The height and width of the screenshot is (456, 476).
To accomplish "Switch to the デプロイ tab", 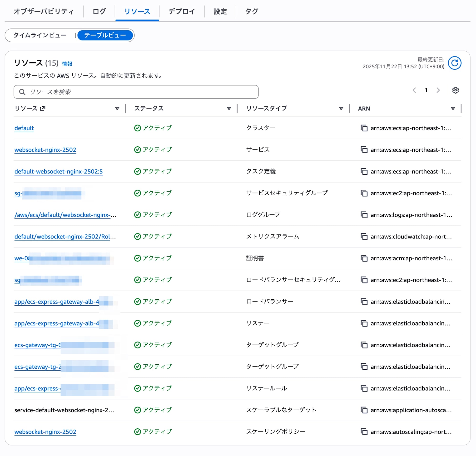I will (182, 11).
